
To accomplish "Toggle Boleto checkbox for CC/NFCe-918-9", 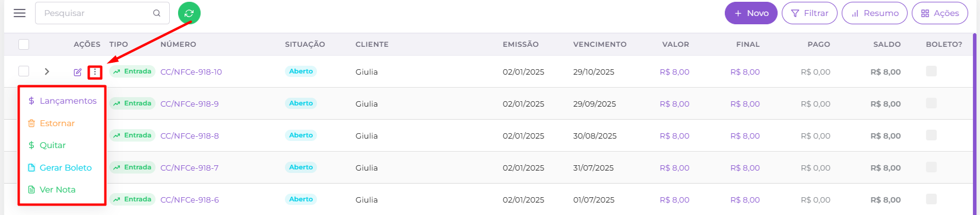I will point(931,103).
